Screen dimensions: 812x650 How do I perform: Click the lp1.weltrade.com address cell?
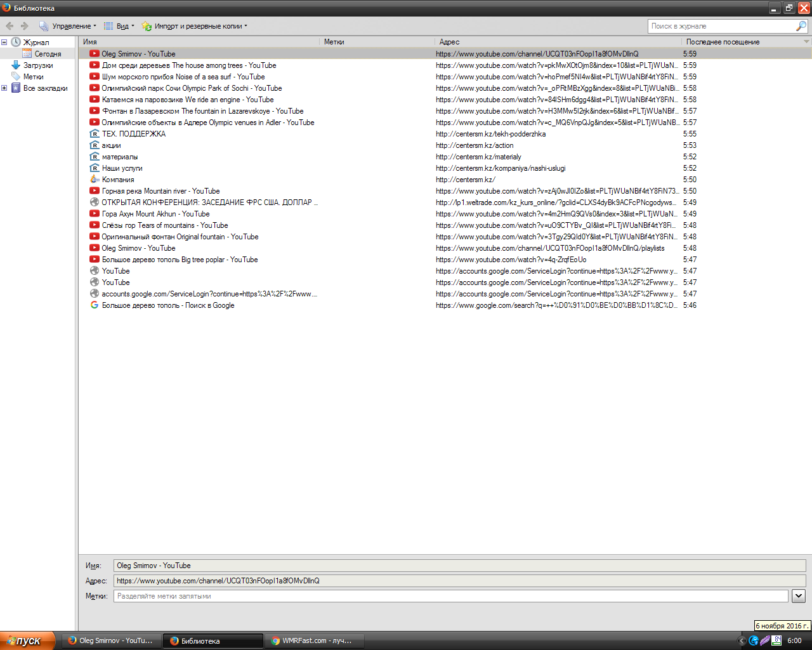tap(556, 202)
